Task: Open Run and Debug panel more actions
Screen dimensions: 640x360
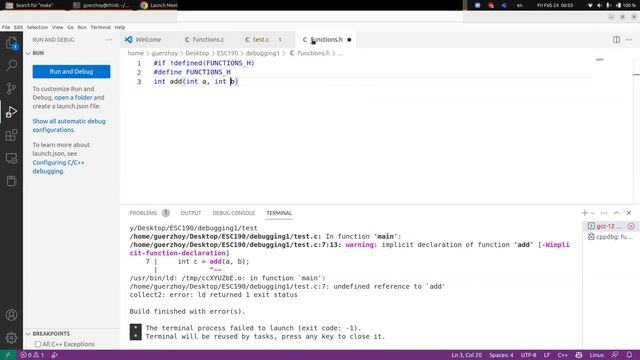Action: pyautogui.click(x=109, y=40)
